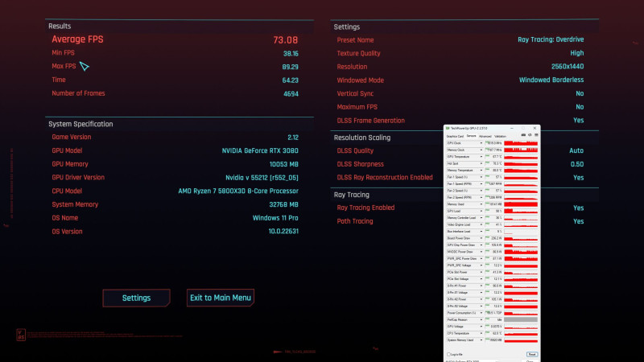Click the Max FPS value 89.29

291,67
